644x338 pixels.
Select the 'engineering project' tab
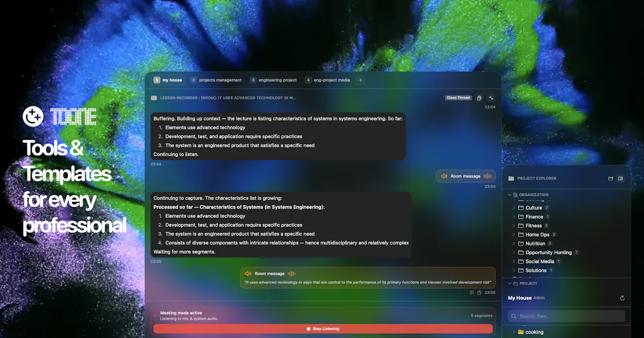273,80
